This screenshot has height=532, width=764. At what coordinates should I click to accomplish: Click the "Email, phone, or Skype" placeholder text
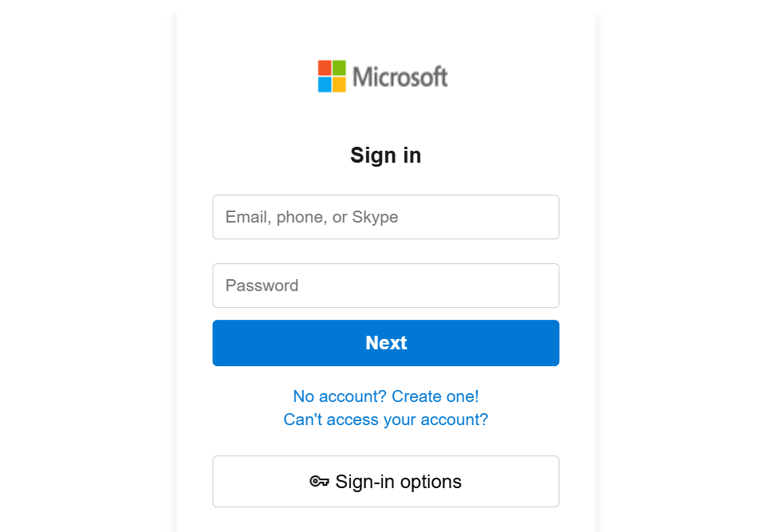(312, 217)
